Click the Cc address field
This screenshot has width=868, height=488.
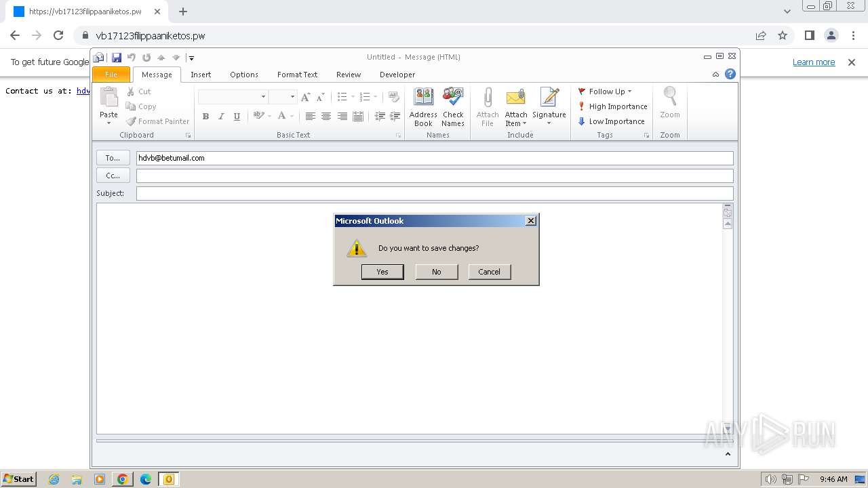coord(435,176)
